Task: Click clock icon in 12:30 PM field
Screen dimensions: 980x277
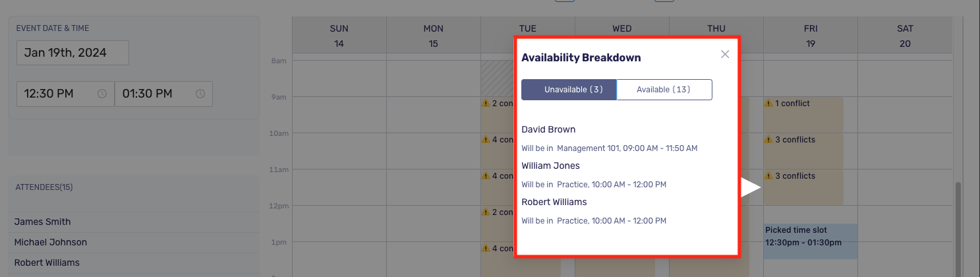Action: [x=102, y=94]
